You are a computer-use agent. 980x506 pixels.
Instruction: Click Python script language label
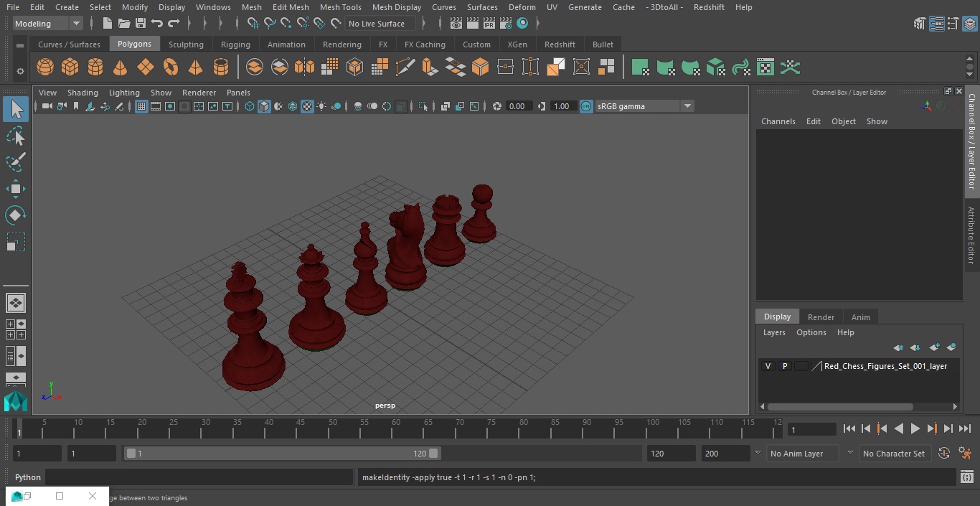(28, 477)
